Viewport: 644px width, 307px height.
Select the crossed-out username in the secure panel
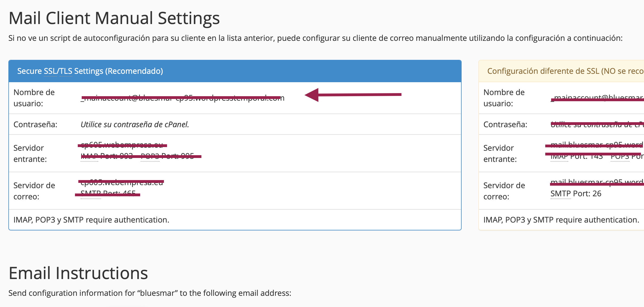182,98
